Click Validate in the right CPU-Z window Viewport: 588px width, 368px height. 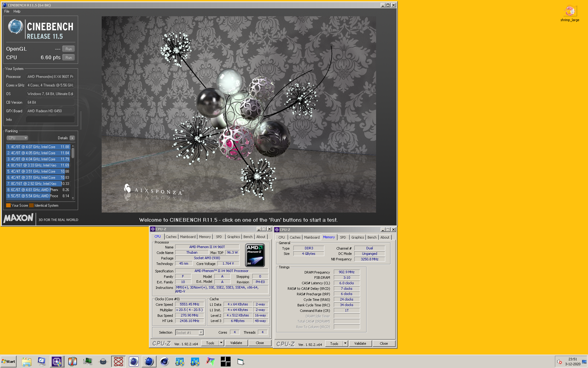point(360,343)
